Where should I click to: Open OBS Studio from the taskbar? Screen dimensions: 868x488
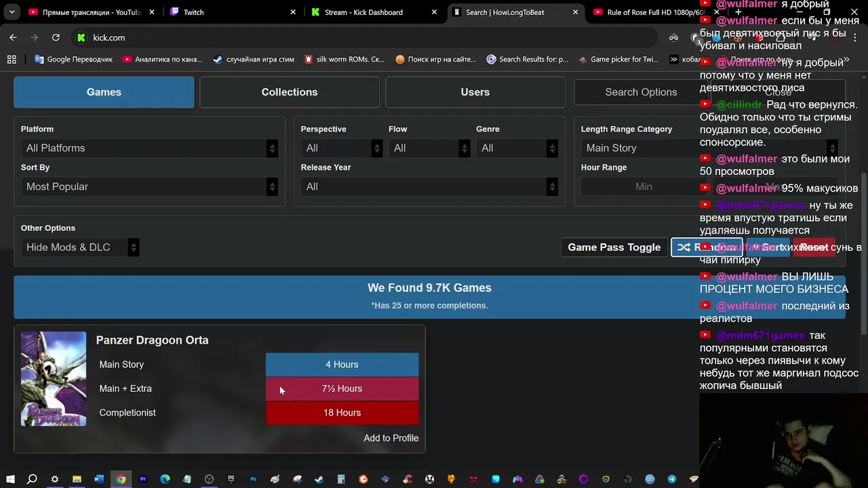(209, 479)
